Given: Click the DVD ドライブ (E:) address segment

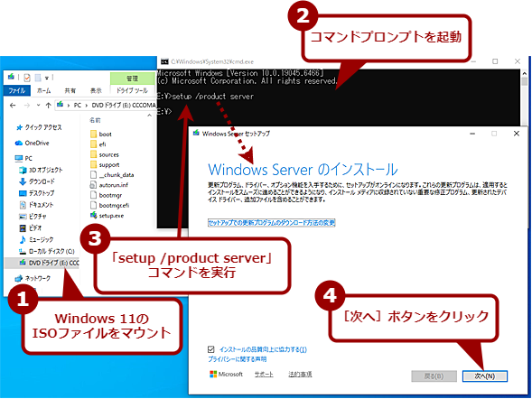Looking at the screenshot, I should (x=124, y=106).
